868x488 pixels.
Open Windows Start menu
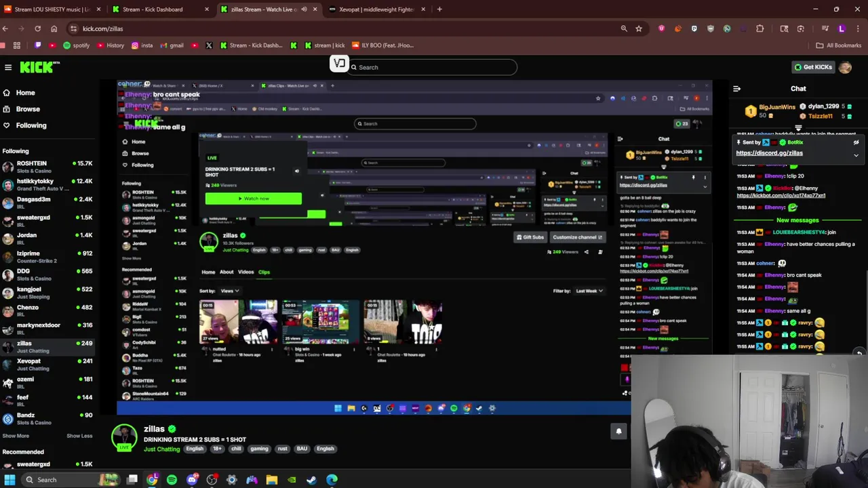pos(9,480)
